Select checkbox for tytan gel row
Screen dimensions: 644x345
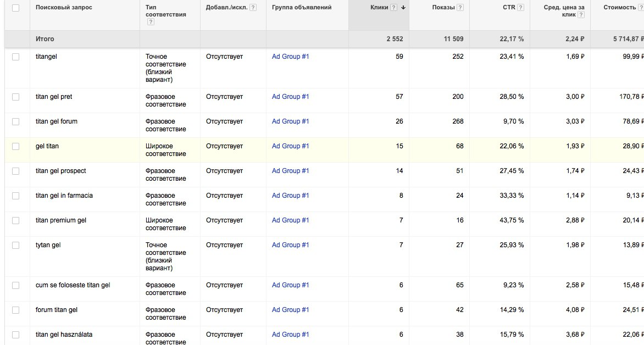(x=15, y=245)
